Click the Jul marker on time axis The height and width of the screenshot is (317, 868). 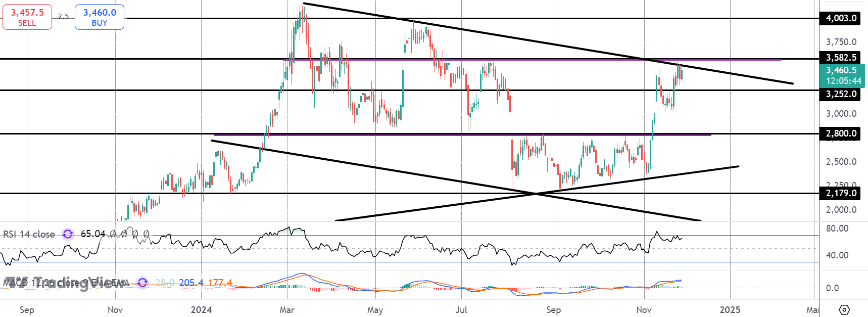coord(461,309)
